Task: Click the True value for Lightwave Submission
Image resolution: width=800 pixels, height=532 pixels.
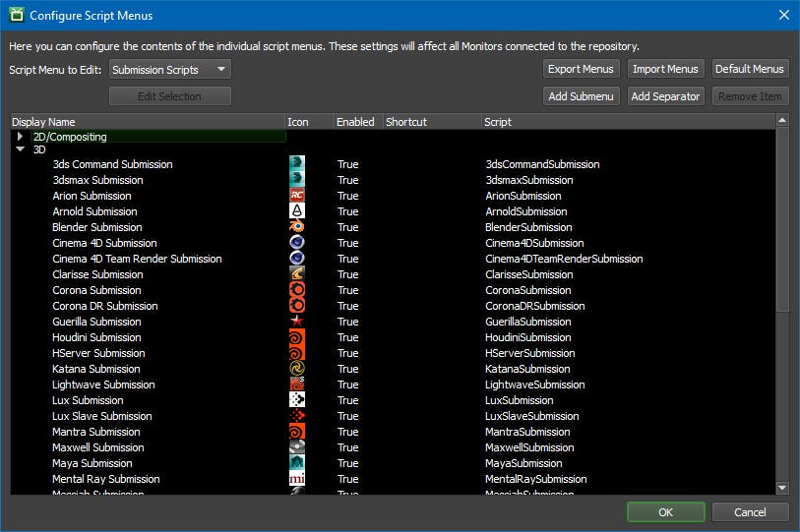Action: [347, 384]
